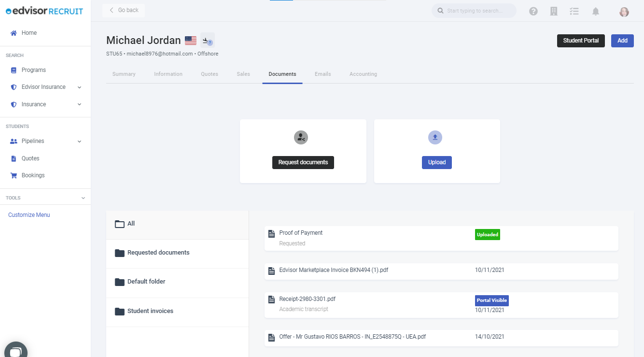Select the Documents tab
This screenshot has height=357, width=644.
coord(282,74)
